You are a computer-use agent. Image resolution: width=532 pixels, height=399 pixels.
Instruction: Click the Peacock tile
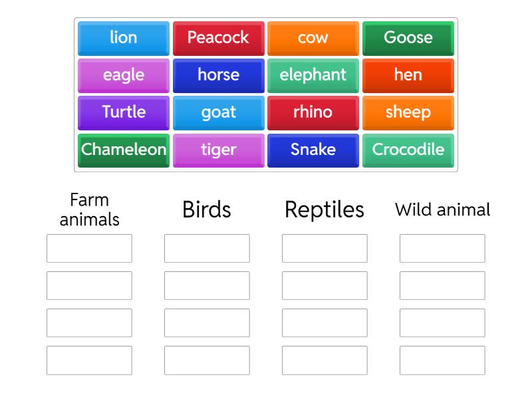pos(218,38)
